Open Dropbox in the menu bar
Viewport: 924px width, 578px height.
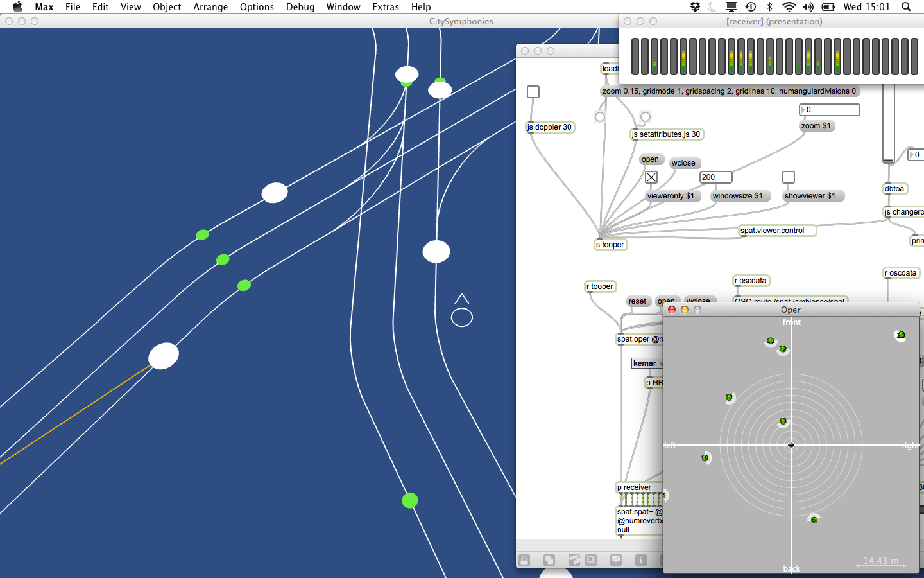point(695,7)
